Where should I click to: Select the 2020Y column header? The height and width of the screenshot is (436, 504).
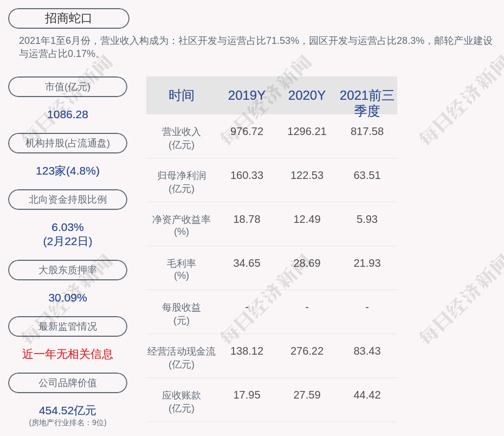(x=307, y=95)
